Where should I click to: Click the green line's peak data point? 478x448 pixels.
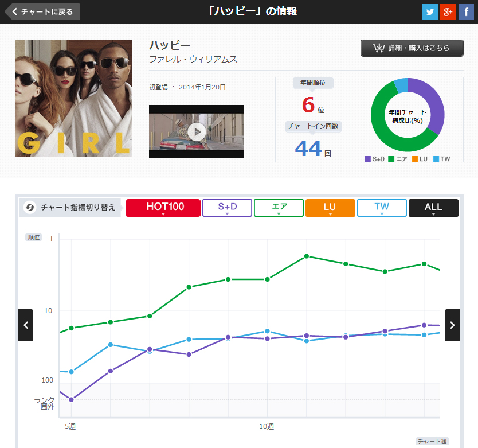(x=307, y=256)
